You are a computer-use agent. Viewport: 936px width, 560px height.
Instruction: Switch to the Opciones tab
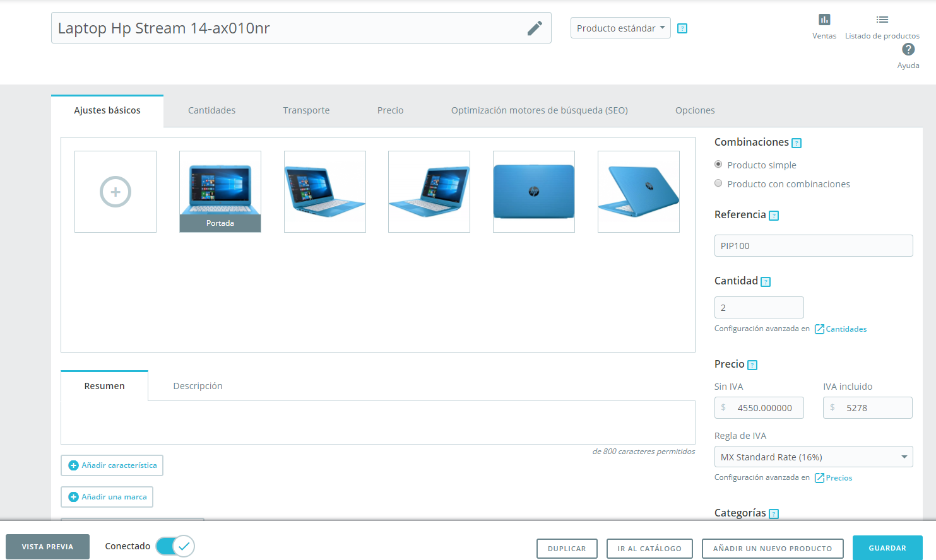tap(695, 111)
